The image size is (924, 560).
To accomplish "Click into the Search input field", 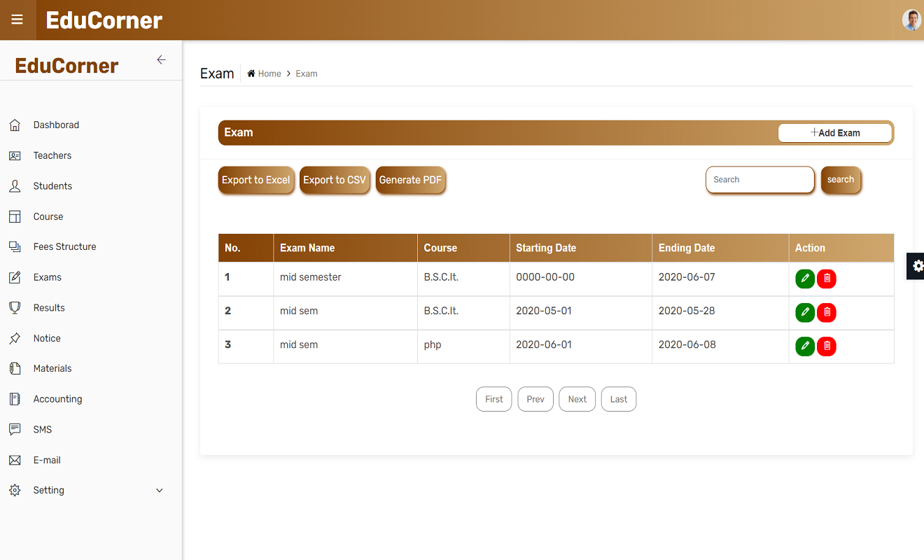I will pyautogui.click(x=759, y=180).
